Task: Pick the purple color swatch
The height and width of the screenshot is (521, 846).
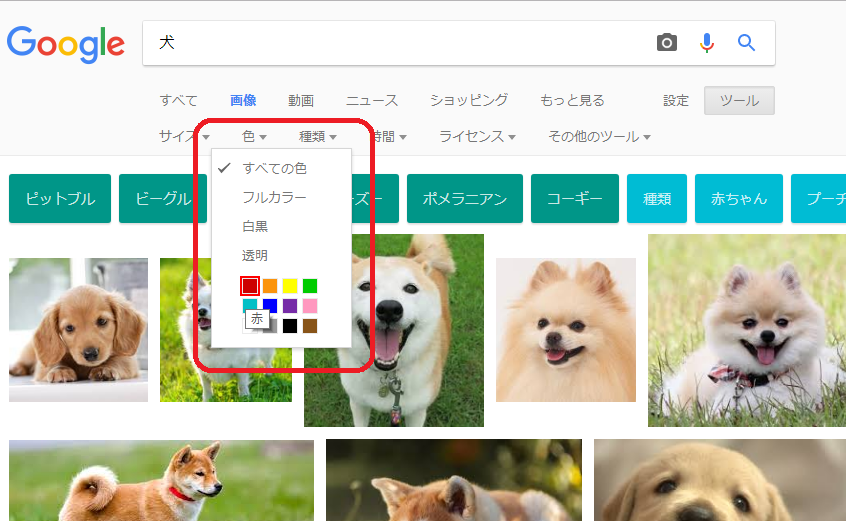Action: (x=290, y=306)
